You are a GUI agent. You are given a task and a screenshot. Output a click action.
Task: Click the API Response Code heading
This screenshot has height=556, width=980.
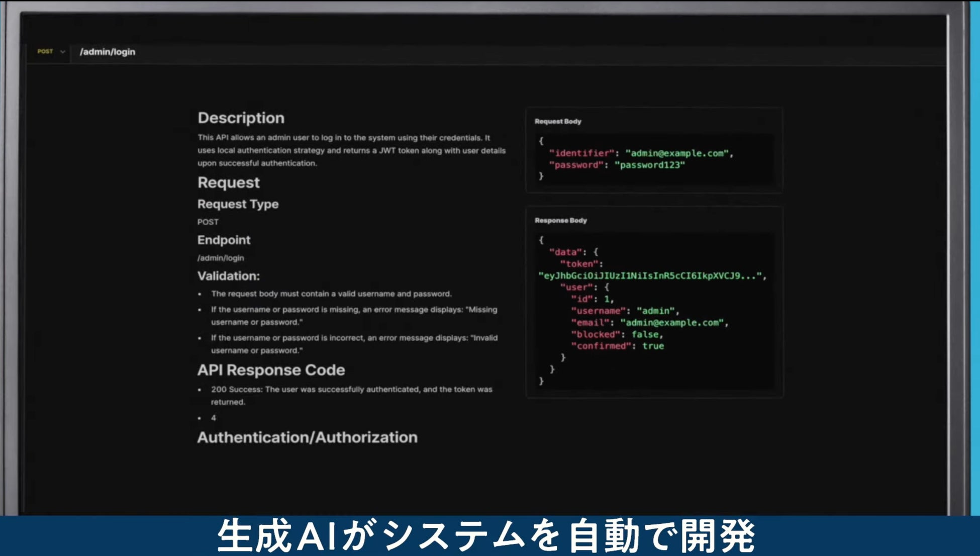(x=271, y=370)
